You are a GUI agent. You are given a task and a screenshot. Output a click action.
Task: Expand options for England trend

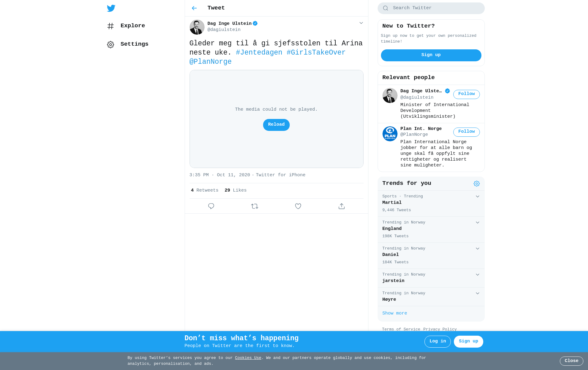click(x=477, y=223)
